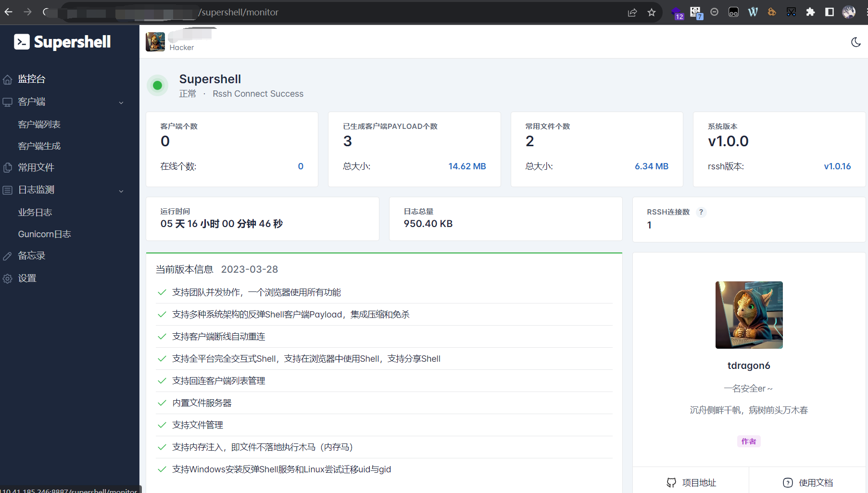Click the 6.34 MB file size value
868x493 pixels.
click(651, 166)
